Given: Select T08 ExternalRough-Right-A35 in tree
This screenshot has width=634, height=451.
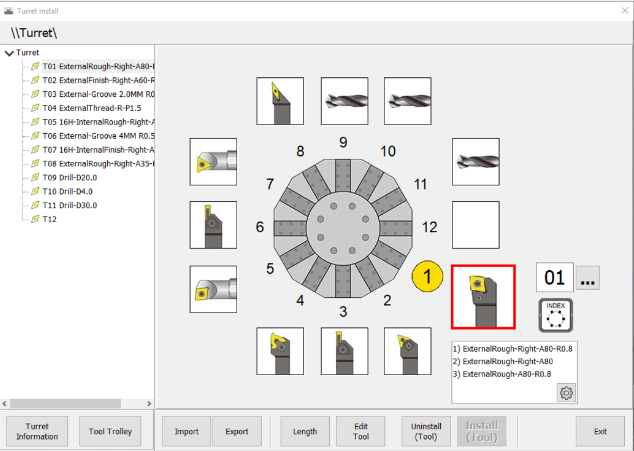Looking at the screenshot, I should pyautogui.click(x=98, y=163).
